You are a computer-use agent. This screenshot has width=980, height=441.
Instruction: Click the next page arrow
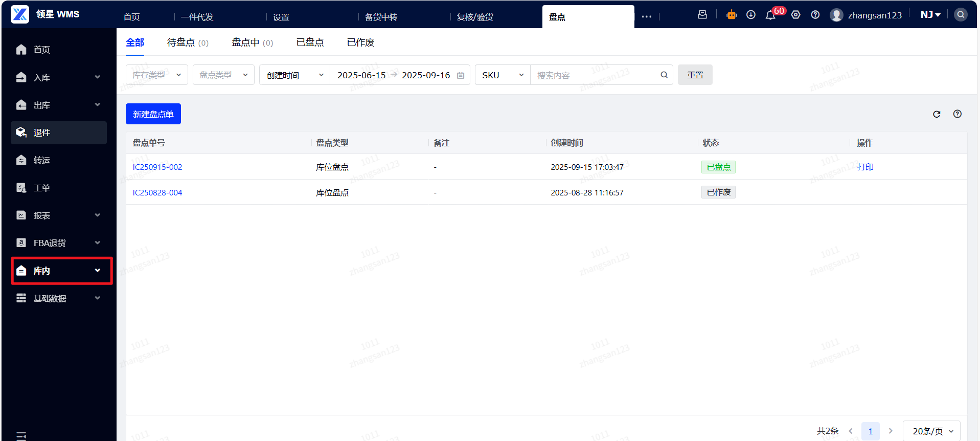click(891, 431)
